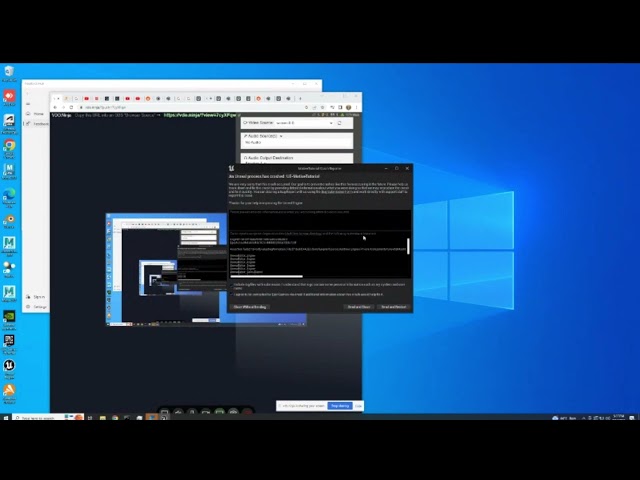Open the Video Source dropdown

pyautogui.click(x=304, y=123)
